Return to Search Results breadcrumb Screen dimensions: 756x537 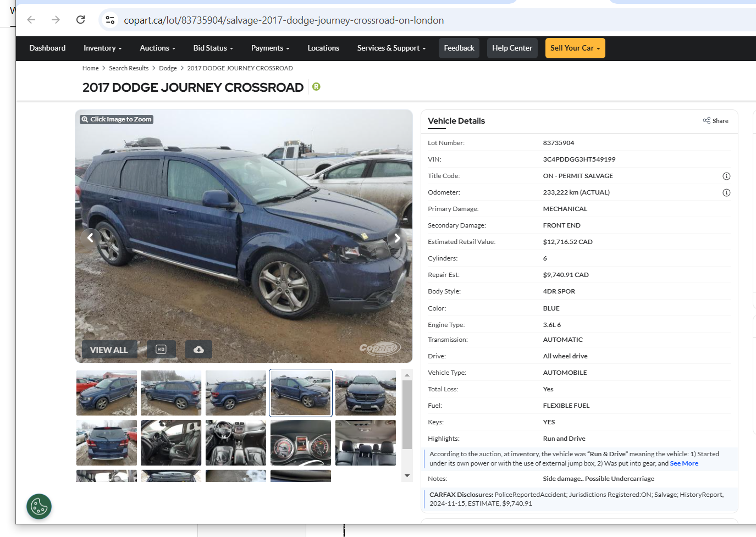coord(129,68)
